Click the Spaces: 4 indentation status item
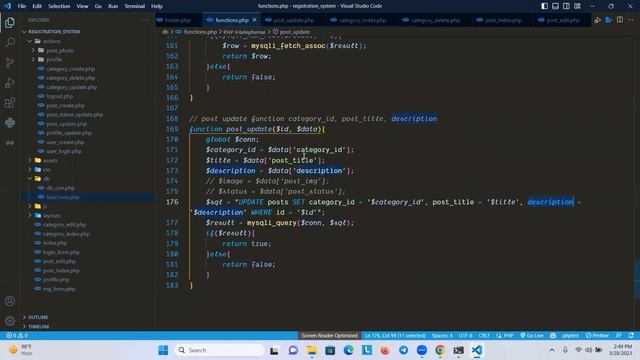This screenshot has height=360, width=640. (442, 336)
